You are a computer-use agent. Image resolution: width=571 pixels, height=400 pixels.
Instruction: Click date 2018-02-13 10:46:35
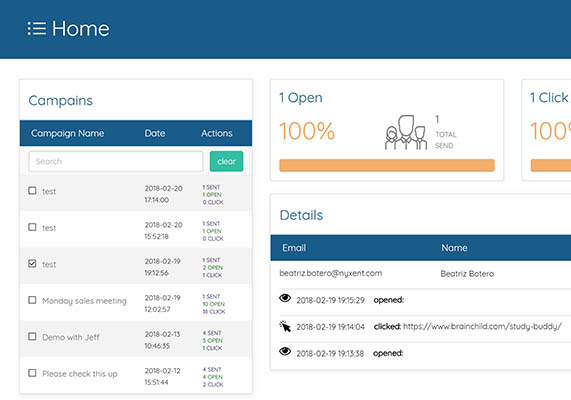coord(162,340)
